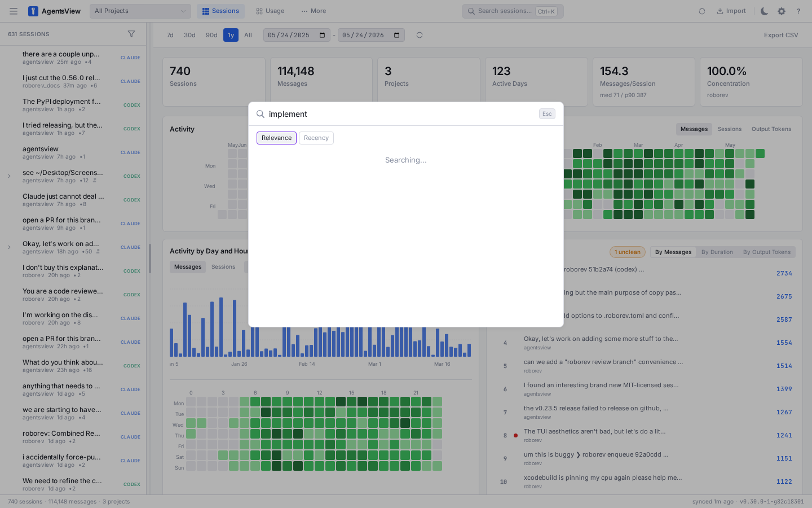Image resolution: width=812 pixels, height=508 pixels.
Task: Open session 'i accidentally force-pu...'
Action: 73,461
